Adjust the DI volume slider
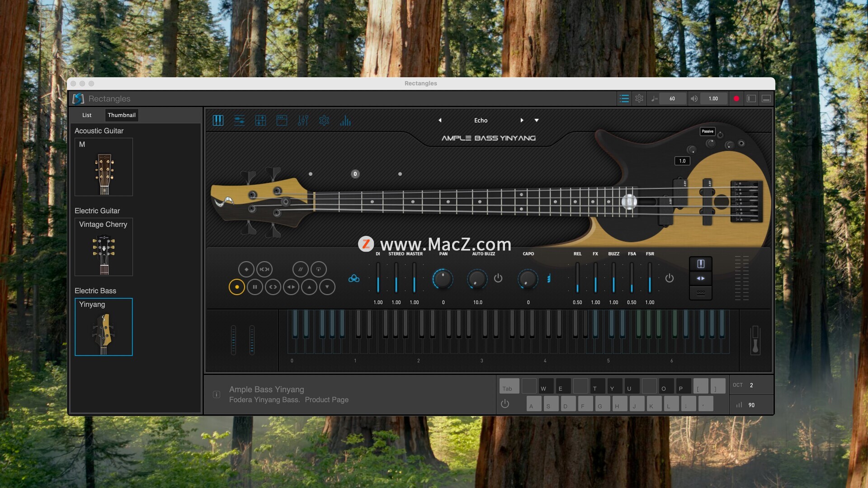Screen dimensions: 868x488 pos(378,278)
